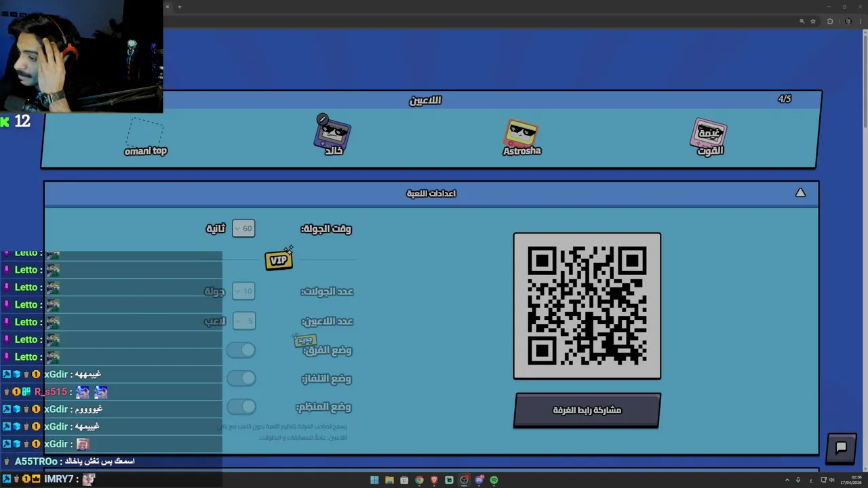Toggle the وضع المنظم organizer mode switch
Viewport: 868px width, 488px height.
click(241, 407)
